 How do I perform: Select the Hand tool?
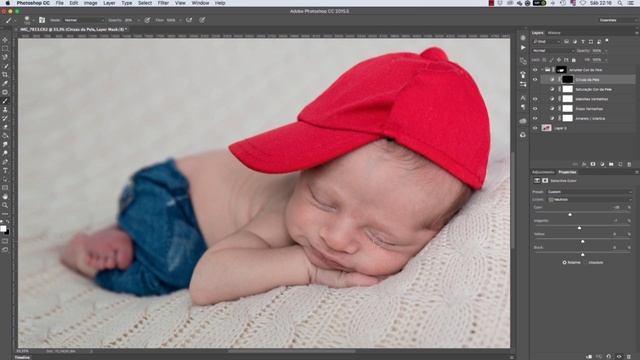[x=5, y=197]
